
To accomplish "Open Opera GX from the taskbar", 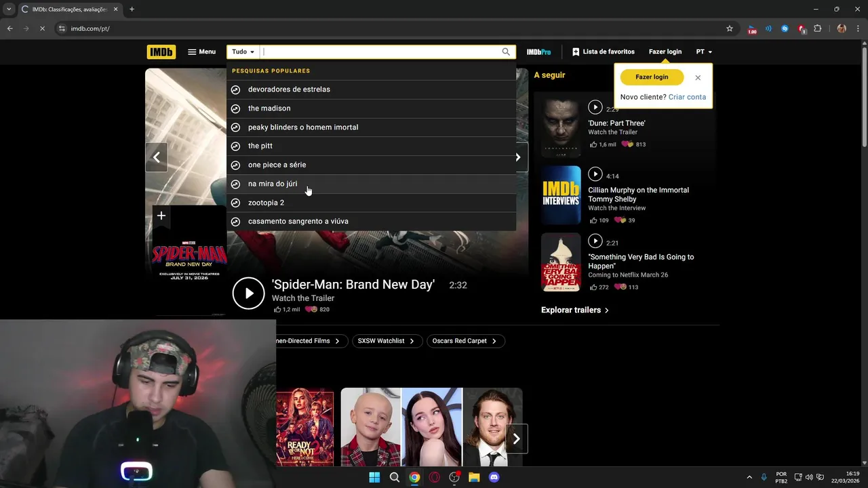I will click(434, 477).
